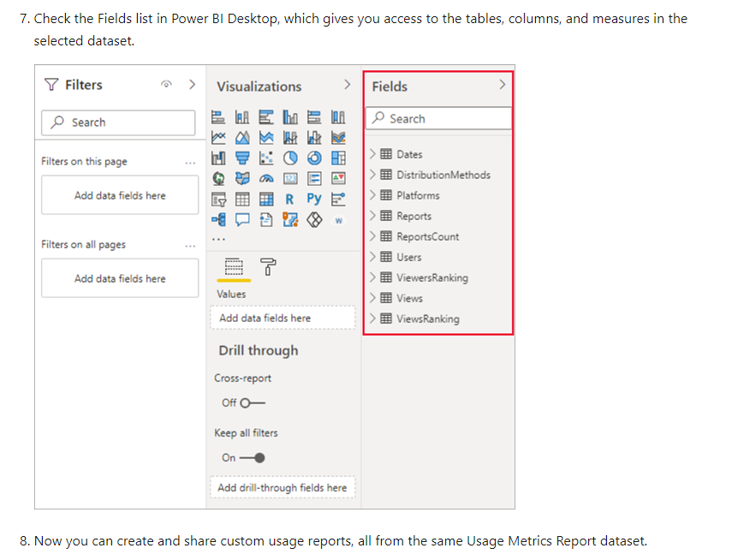Open options for Filters on all pages
Screen dimensions: 732x560
[x=190, y=246]
